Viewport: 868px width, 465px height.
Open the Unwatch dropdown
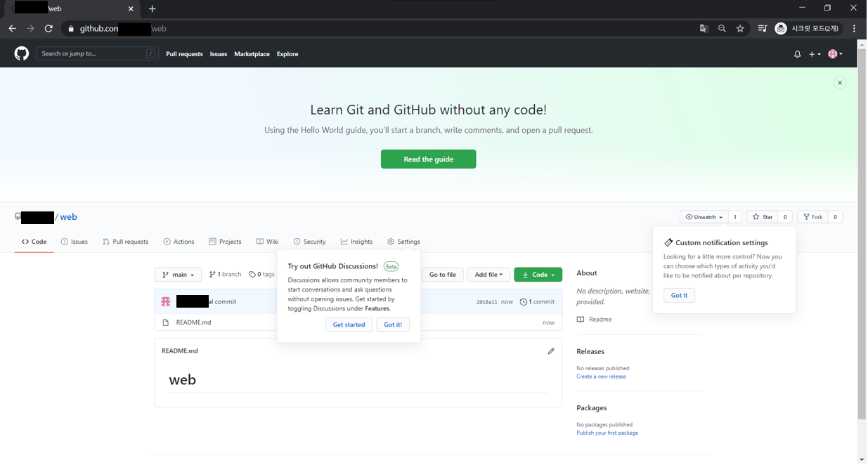click(x=704, y=217)
